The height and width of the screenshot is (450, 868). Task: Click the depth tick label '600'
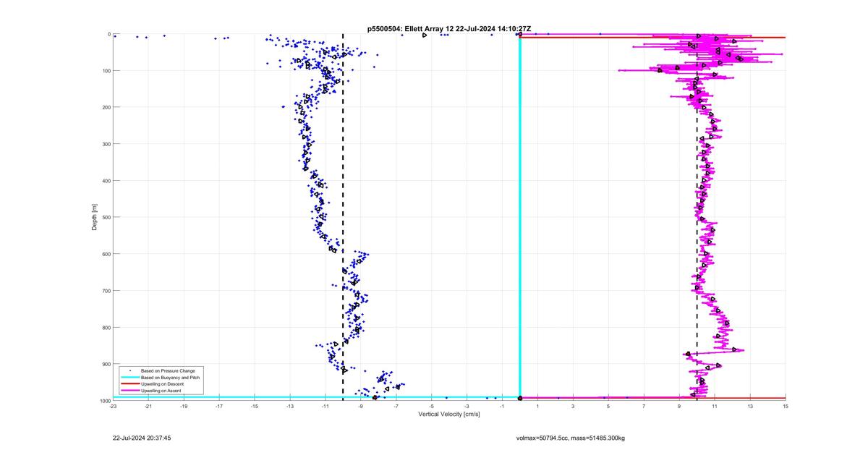[x=106, y=254]
